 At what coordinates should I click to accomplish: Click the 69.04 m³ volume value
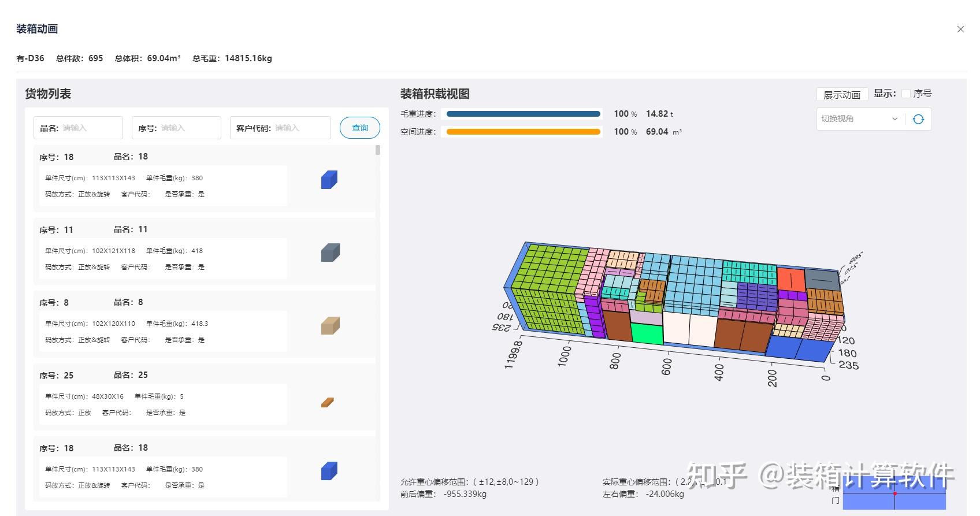663,132
